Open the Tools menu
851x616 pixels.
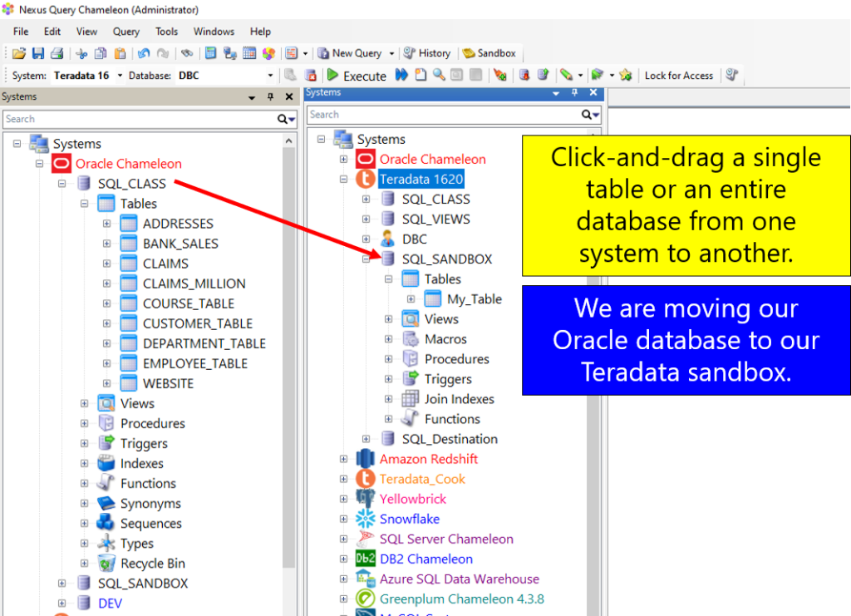(x=166, y=32)
